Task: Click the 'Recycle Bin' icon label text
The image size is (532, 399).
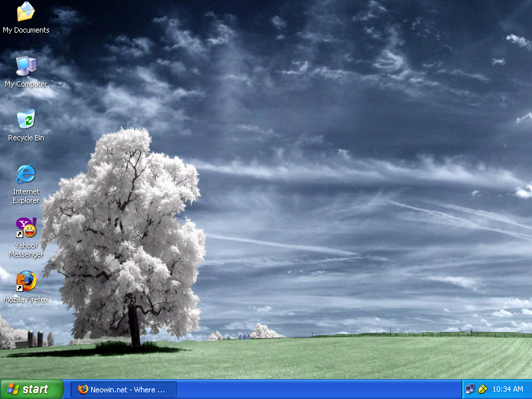Action: coord(26,138)
